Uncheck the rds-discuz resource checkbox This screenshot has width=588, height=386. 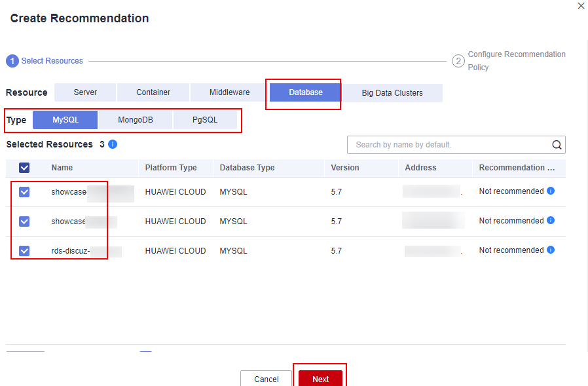[x=24, y=251]
